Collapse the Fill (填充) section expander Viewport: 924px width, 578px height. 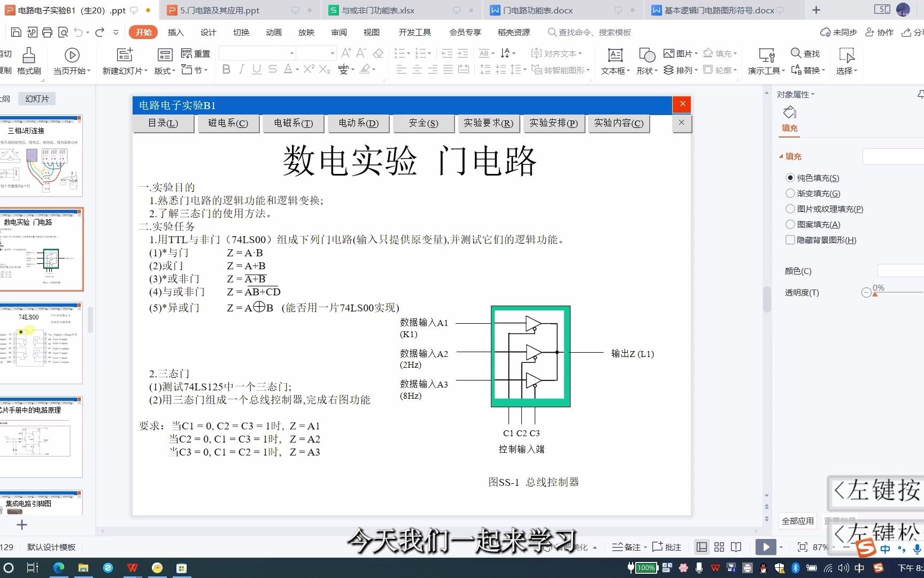pyautogui.click(x=781, y=156)
